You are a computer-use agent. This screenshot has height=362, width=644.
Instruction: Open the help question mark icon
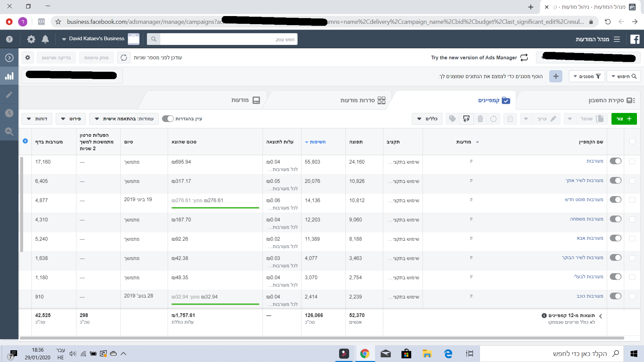[9, 39]
